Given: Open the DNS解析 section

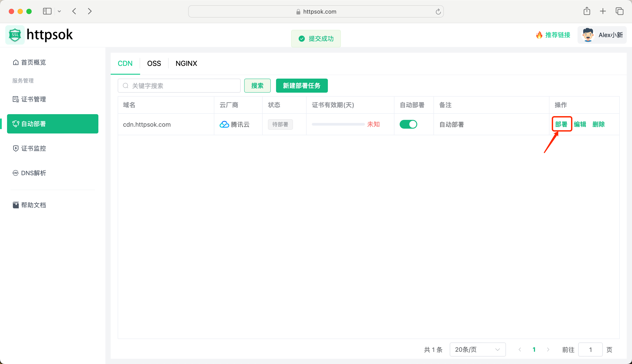Looking at the screenshot, I should tap(33, 173).
